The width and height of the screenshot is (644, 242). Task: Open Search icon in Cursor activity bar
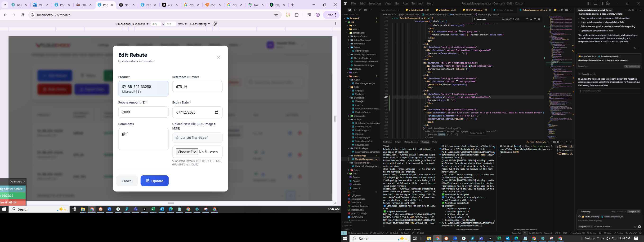355,10
